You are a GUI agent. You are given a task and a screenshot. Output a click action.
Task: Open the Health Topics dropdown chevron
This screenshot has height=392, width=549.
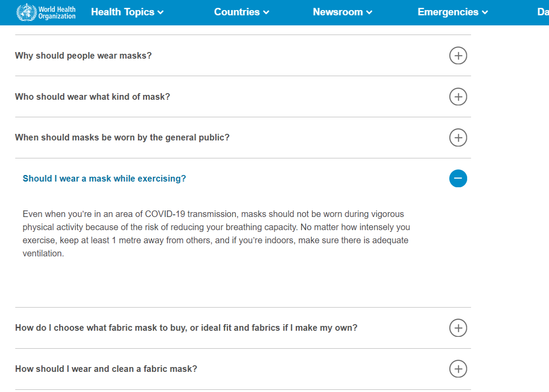(x=161, y=13)
